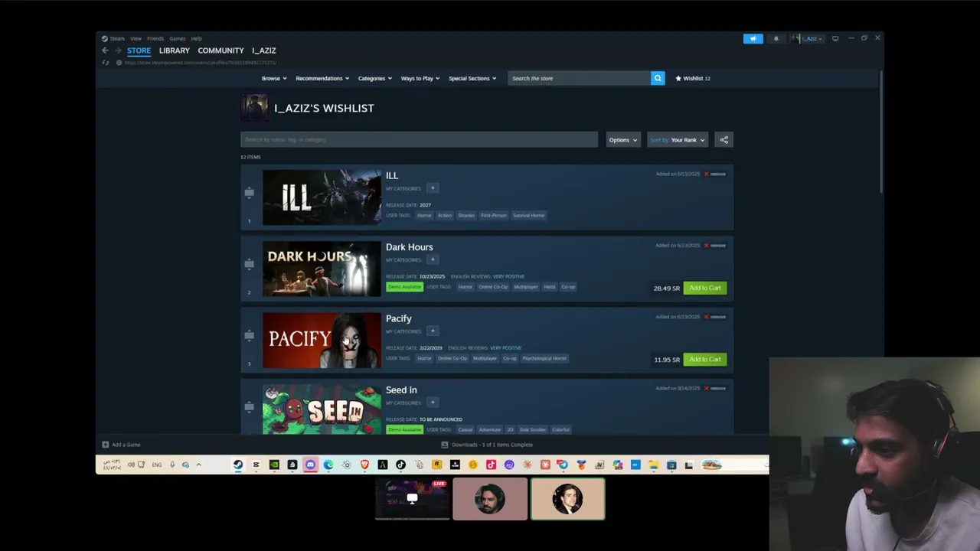Open the notifications bell
This screenshot has width=980, height=551.
click(x=776, y=38)
